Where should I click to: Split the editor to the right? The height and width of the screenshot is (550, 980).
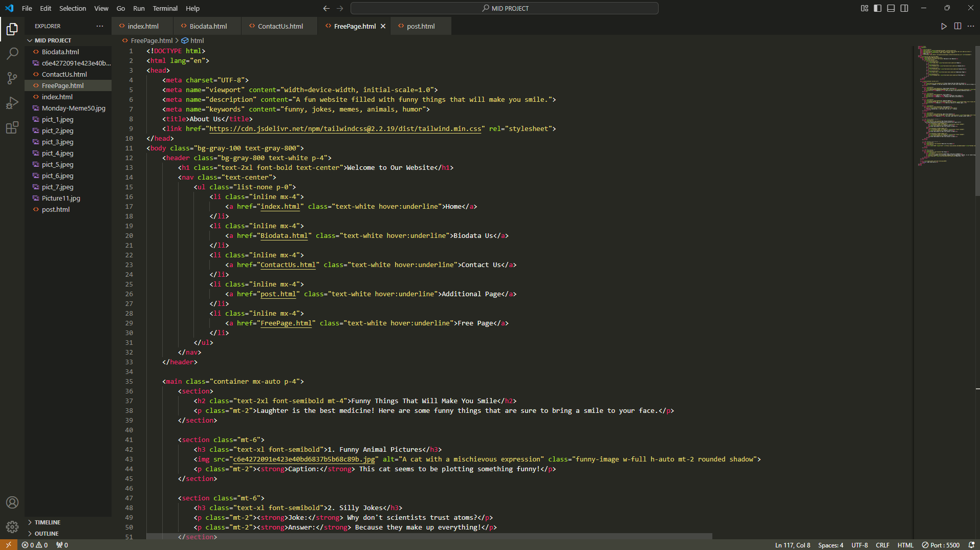tap(957, 26)
